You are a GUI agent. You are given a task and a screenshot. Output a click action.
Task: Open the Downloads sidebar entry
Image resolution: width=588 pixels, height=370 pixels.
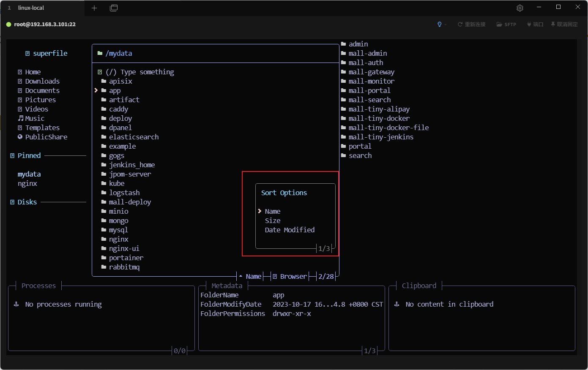(42, 81)
